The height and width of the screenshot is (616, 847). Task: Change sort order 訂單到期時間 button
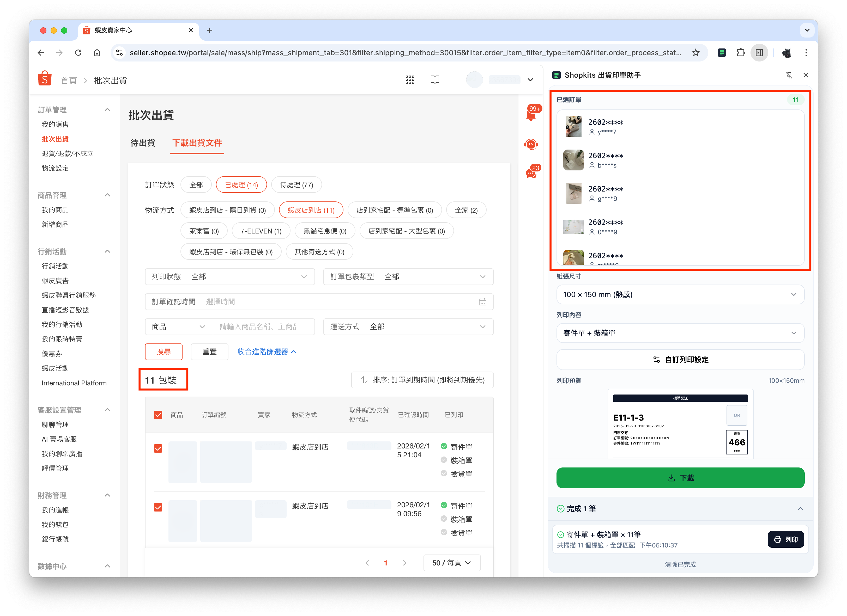coord(422,380)
